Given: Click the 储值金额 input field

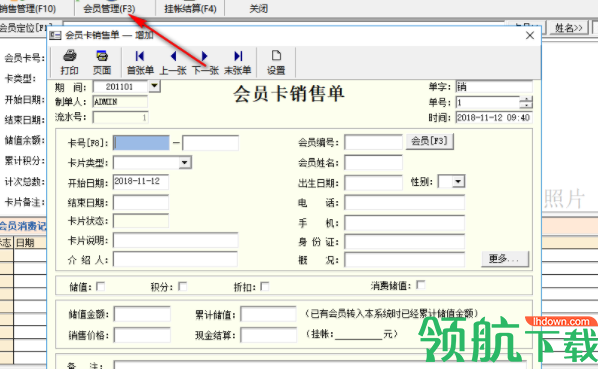Looking at the screenshot, I should tap(142, 314).
